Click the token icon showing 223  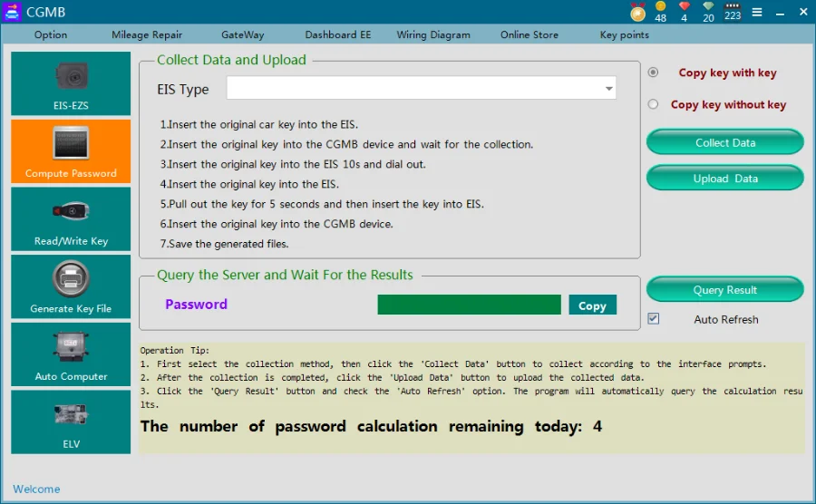(x=733, y=12)
